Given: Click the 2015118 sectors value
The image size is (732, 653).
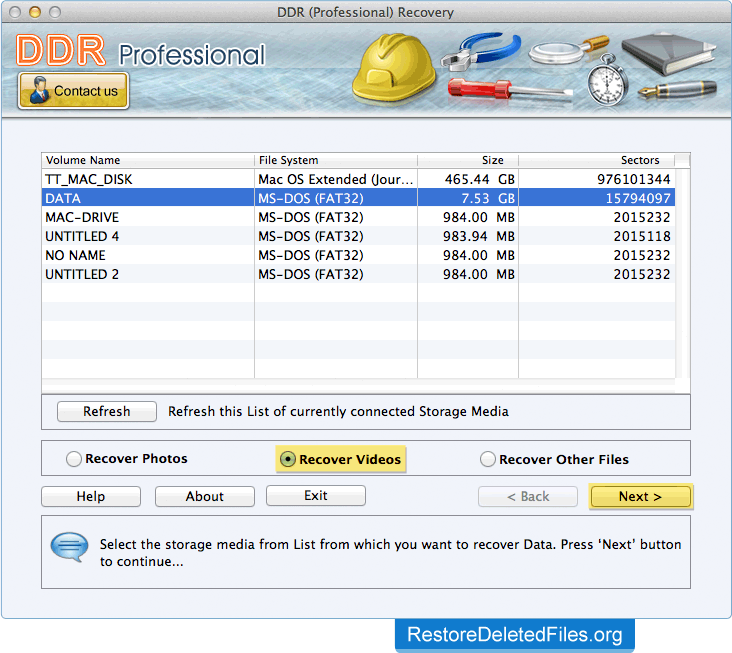Looking at the screenshot, I should (x=642, y=236).
